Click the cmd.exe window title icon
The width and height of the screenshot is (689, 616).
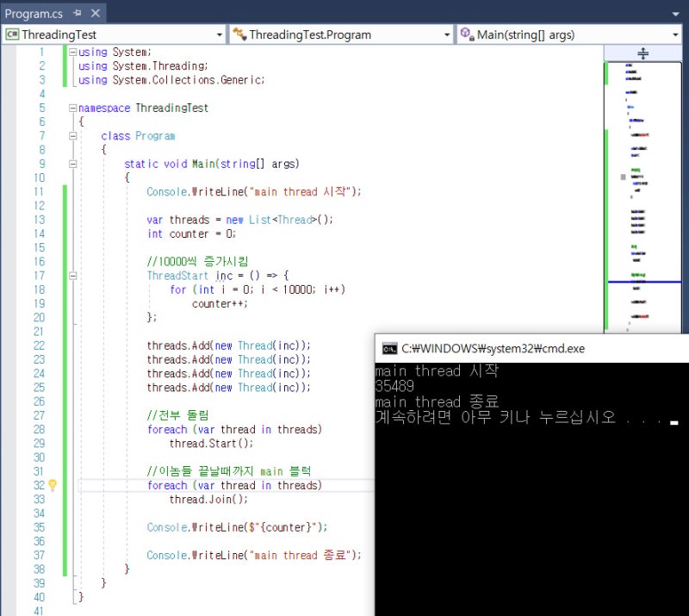(x=389, y=348)
